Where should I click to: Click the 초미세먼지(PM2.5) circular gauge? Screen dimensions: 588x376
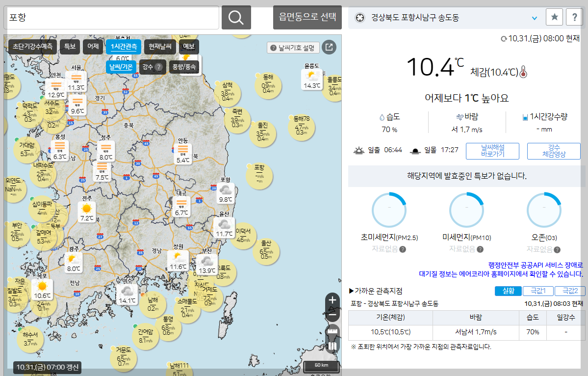(389, 211)
